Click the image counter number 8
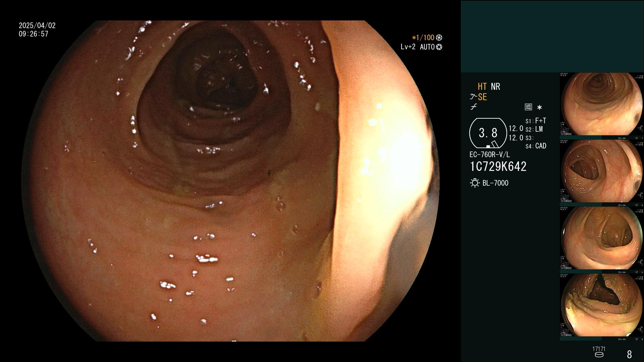 coord(629,354)
